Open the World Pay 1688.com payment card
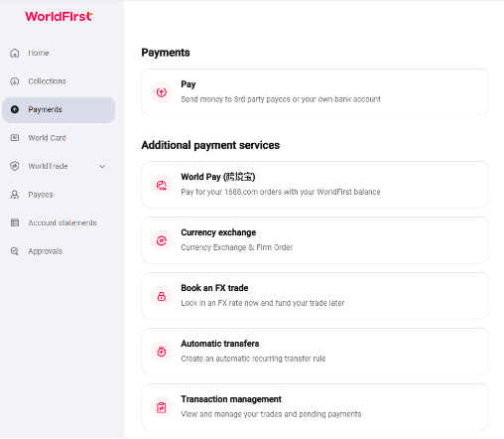The width and height of the screenshot is (504, 439). coord(315,185)
